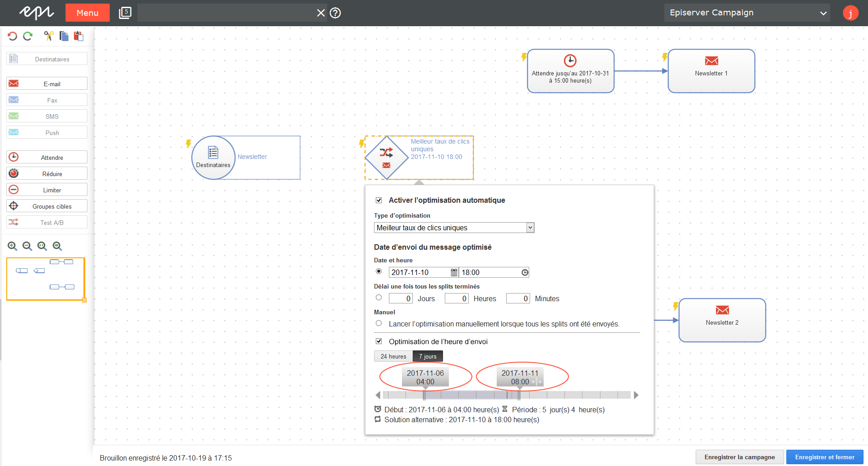Select the E-mail node tool
The width and height of the screenshot is (868, 466).
click(x=47, y=84)
